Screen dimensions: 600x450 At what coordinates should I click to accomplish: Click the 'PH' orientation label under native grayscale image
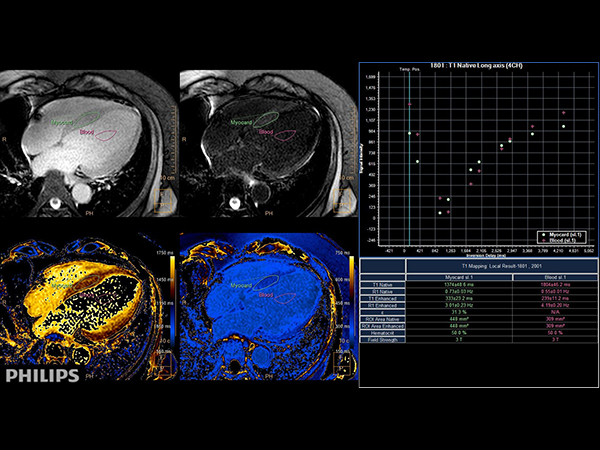[x=89, y=213]
